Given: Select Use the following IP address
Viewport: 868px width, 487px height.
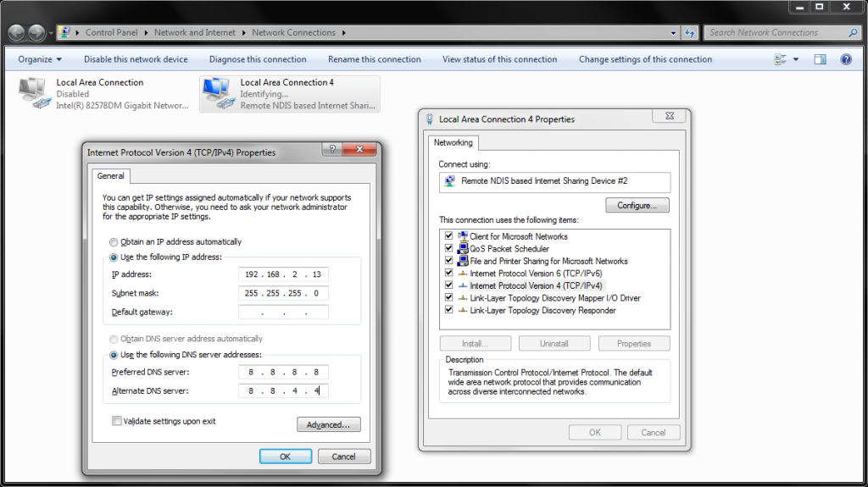Looking at the screenshot, I should (114, 257).
